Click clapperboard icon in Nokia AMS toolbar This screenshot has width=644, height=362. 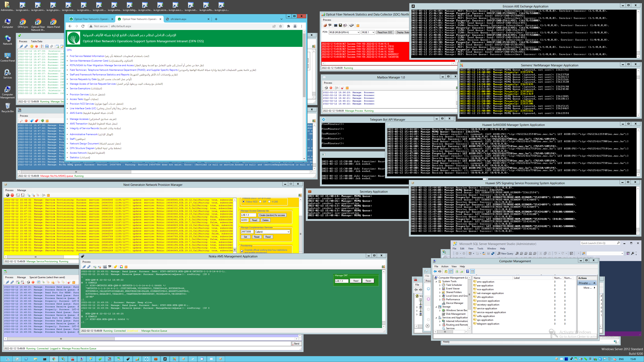[x=105, y=267]
